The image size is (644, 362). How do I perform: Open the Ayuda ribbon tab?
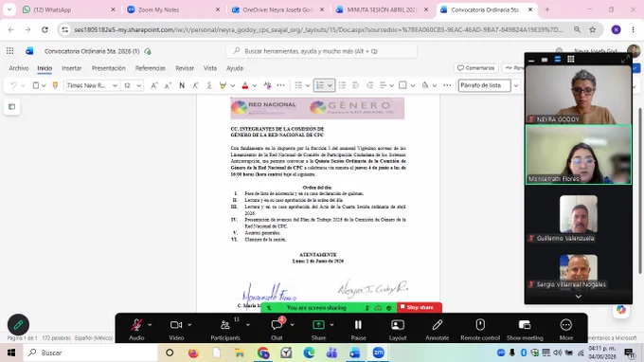(x=235, y=68)
